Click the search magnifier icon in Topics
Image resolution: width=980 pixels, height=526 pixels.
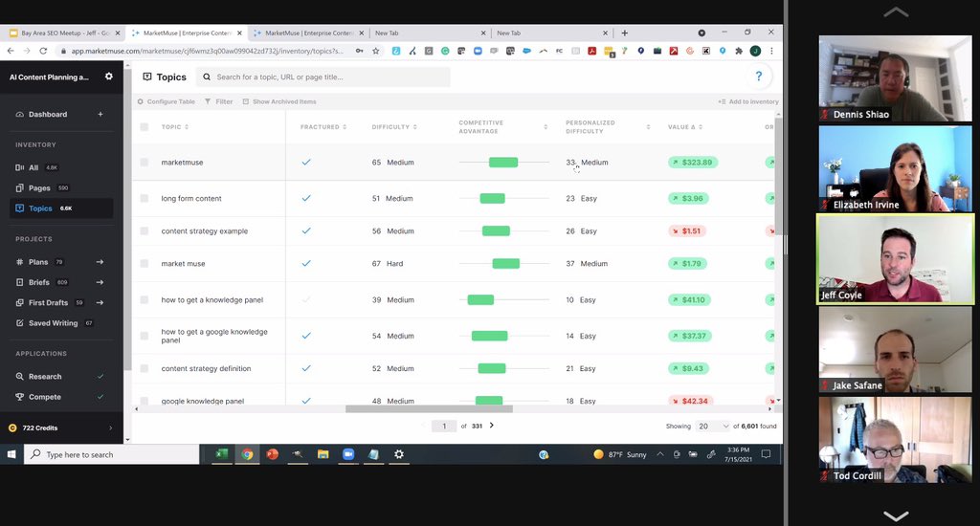207,77
